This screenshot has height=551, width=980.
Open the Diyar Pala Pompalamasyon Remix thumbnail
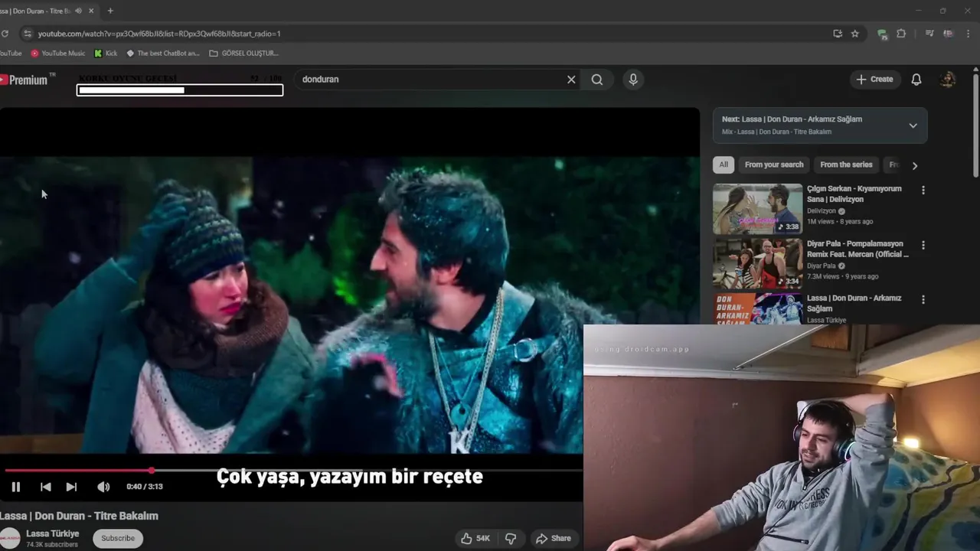click(757, 263)
